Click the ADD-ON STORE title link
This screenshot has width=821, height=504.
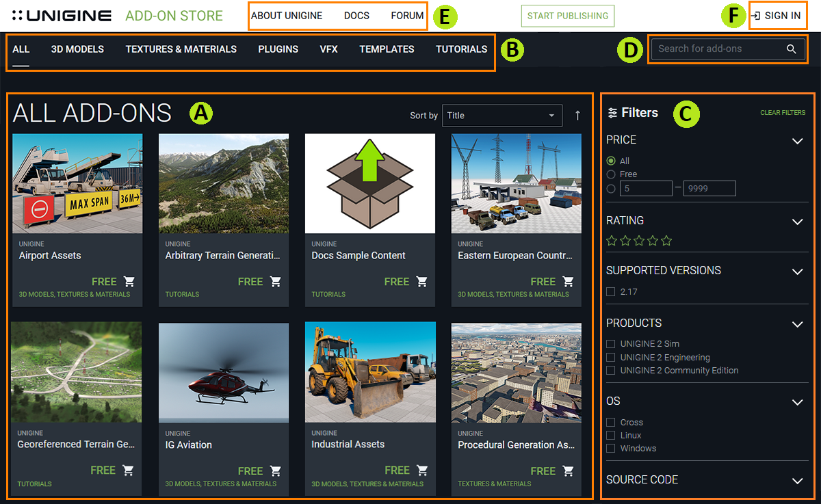(174, 16)
